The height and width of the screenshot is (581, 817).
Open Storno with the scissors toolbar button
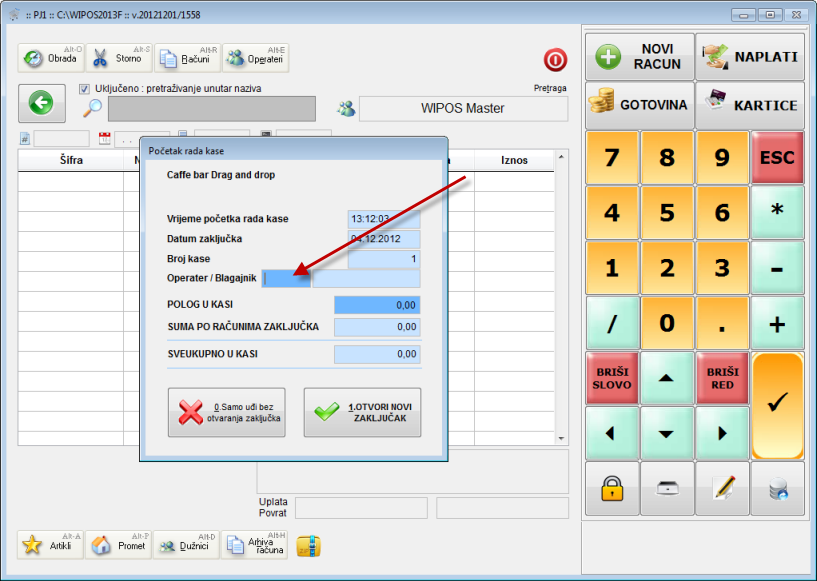118,58
